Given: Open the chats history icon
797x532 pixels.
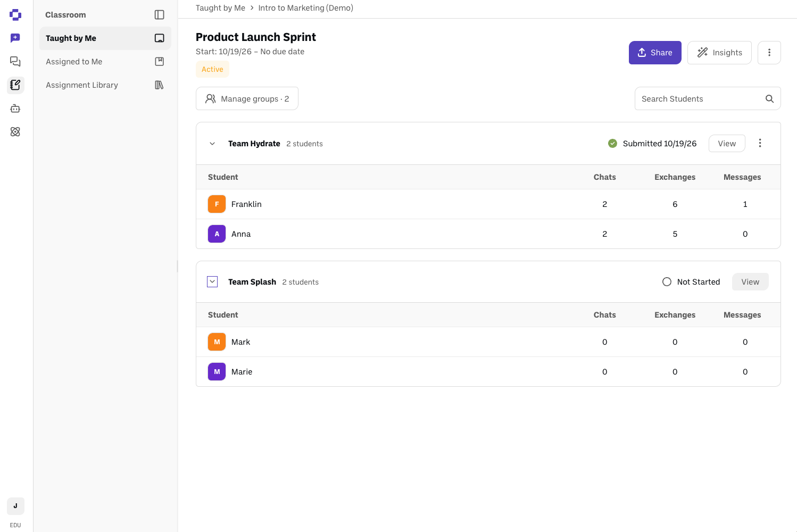Looking at the screenshot, I should (x=15, y=62).
